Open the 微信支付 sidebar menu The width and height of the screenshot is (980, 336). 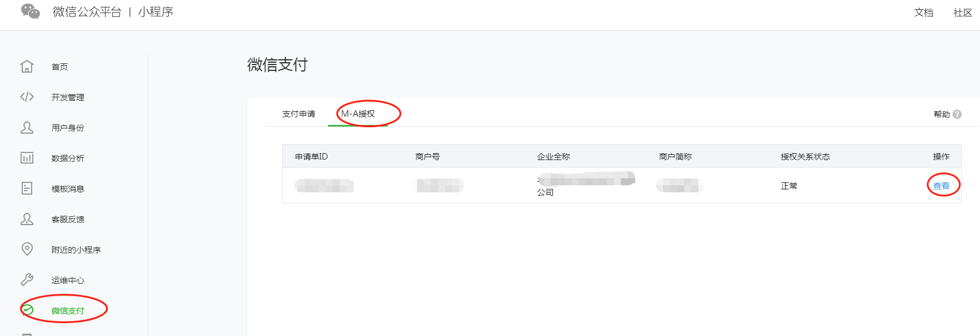pos(67,311)
